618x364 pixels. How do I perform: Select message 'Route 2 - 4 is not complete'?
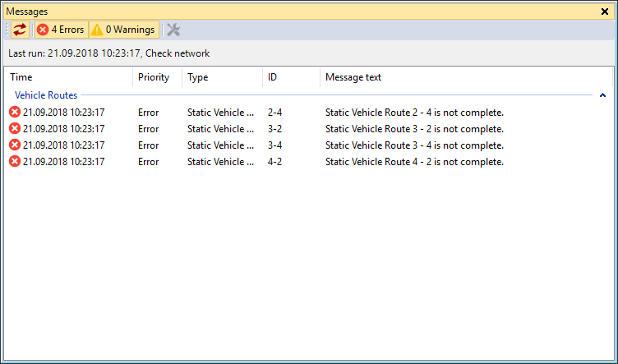pos(414,113)
